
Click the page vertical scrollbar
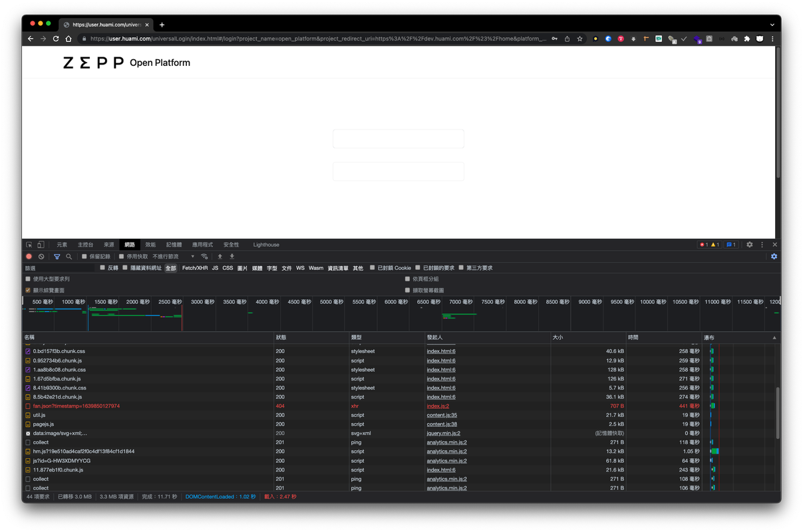[x=778, y=113]
